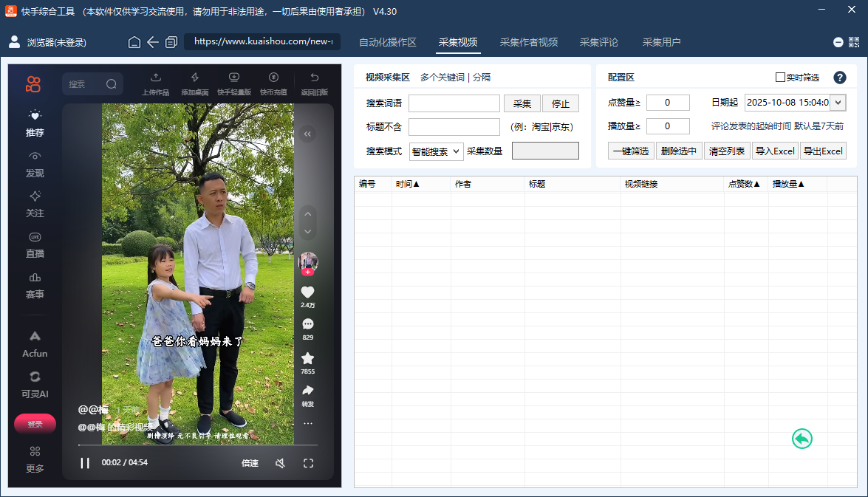The image size is (868, 497).
Task: Switch to the 采集评论 tab
Action: [600, 43]
